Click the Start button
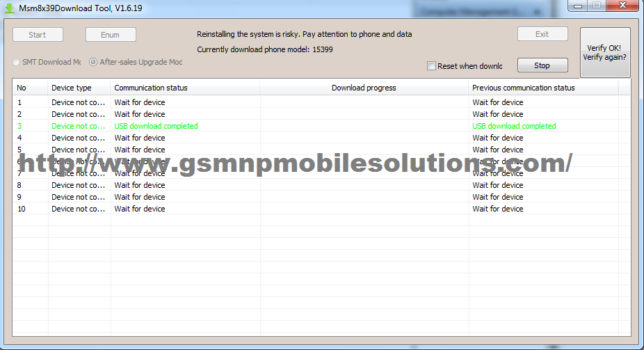Viewport: 644px width, 350px height. pos(38,35)
